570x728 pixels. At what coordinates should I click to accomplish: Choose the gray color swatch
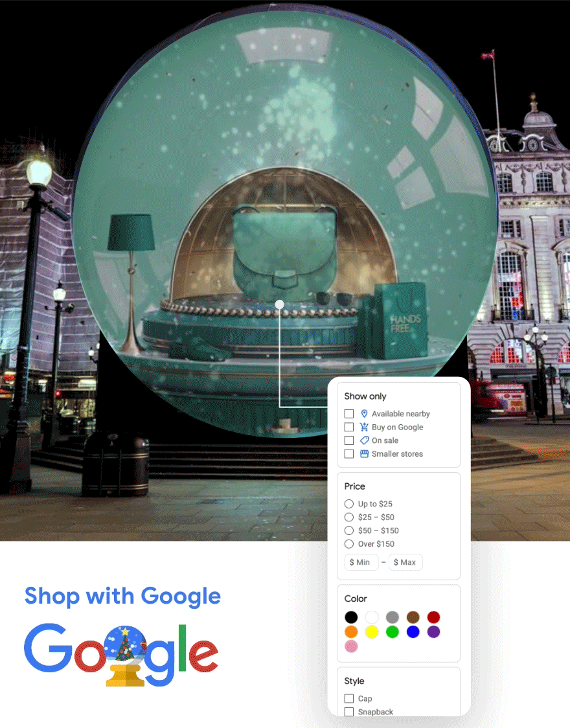pos(393,617)
